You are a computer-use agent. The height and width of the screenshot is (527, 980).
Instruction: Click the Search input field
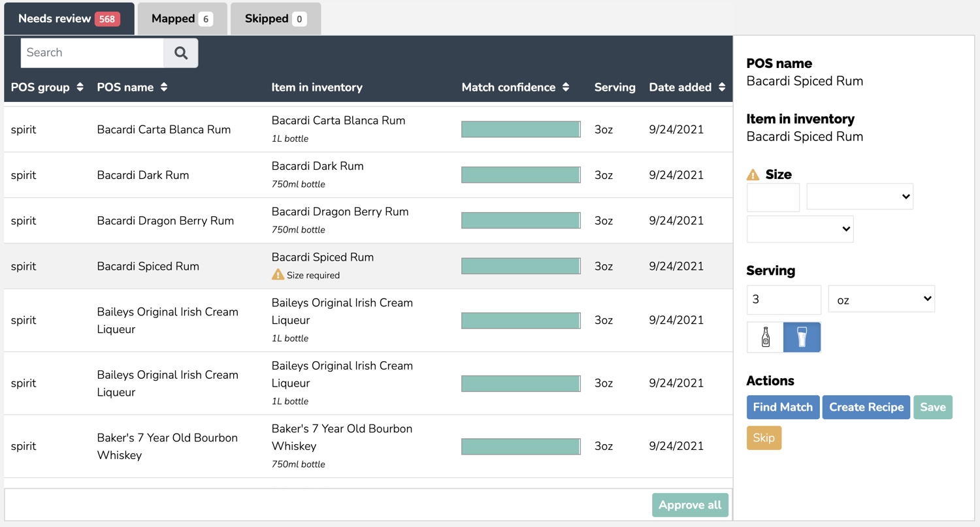[x=92, y=53]
